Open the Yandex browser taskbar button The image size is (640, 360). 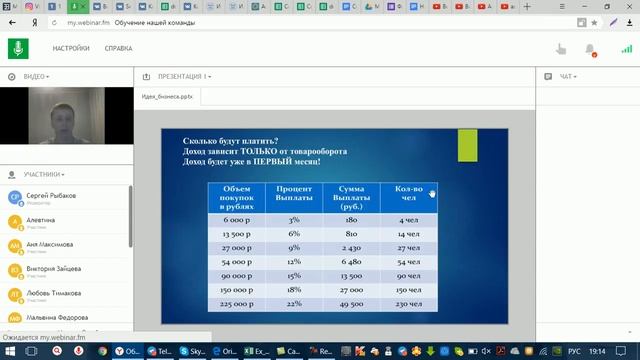point(127,351)
